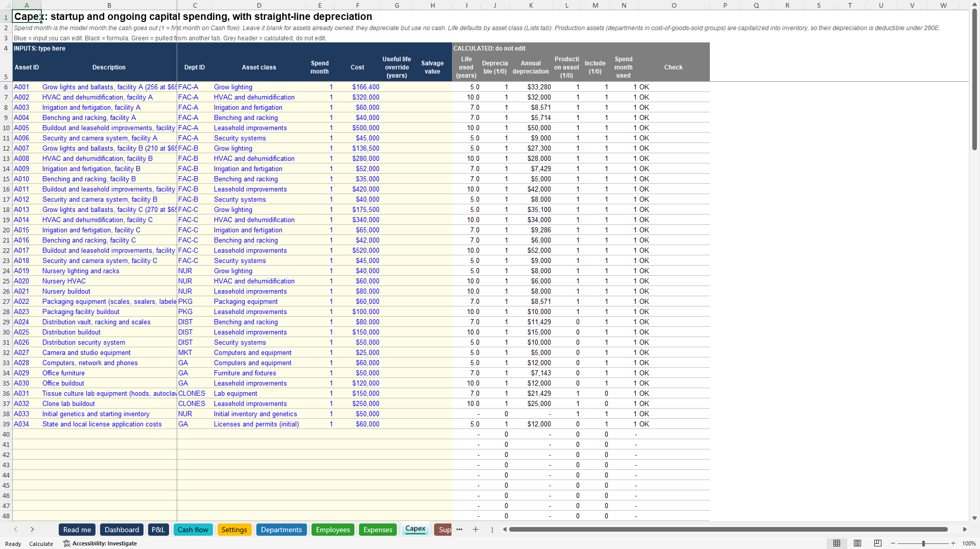Select cost cell $520,000

357,250
